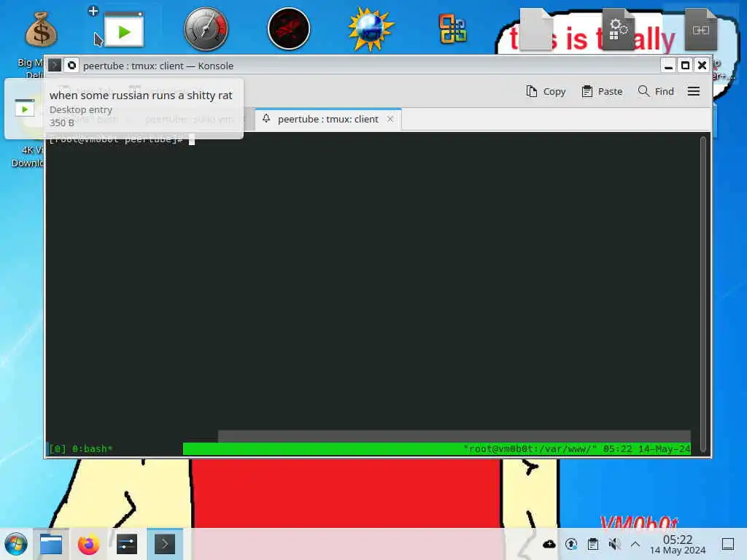The width and height of the screenshot is (747, 560).
Task: Click show desktop button in tray corner
Action: pos(728,544)
